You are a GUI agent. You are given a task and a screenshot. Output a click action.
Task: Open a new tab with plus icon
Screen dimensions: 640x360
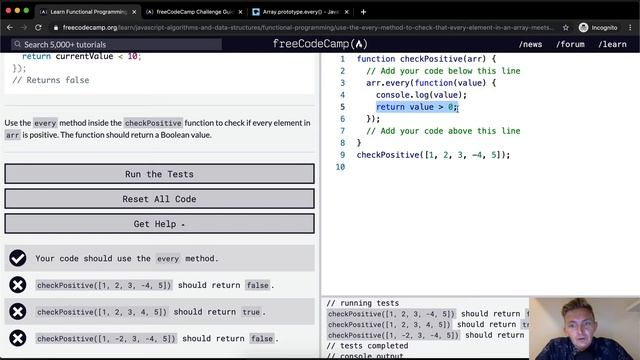click(x=363, y=12)
